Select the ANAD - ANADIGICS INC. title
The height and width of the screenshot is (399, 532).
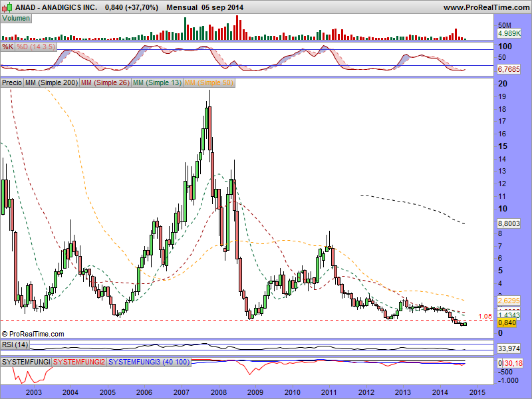click(57, 7)
